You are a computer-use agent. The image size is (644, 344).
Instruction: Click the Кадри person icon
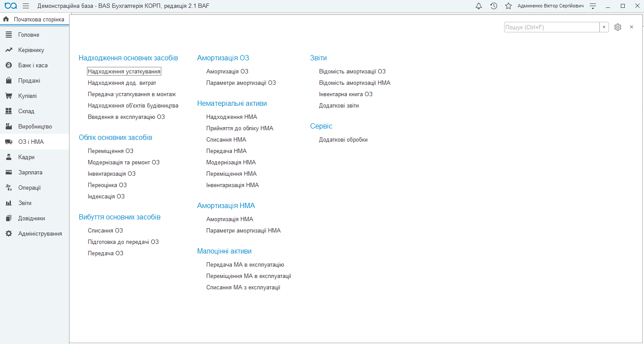coord(9,157)
